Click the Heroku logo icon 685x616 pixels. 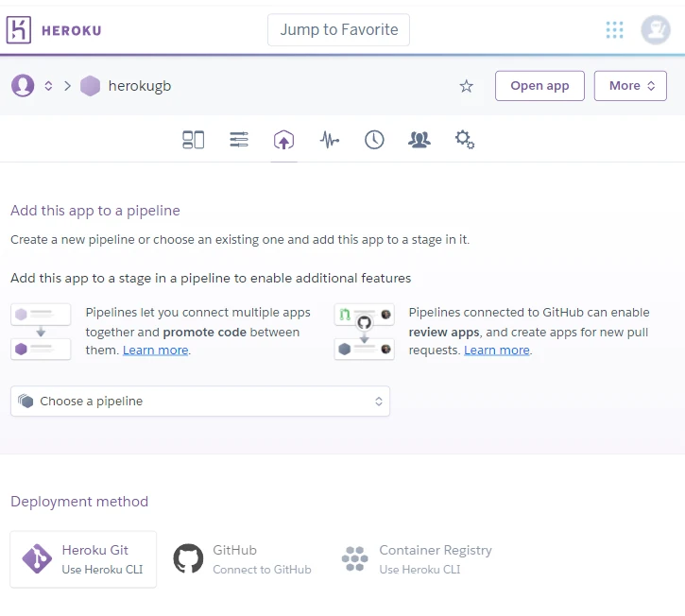pos(19,30)
